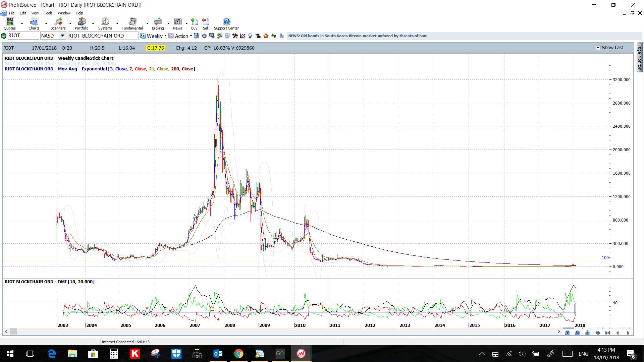644x362 pixels.
Task: Click the Mov Avg Exponential indicator label
Action: 100,69
